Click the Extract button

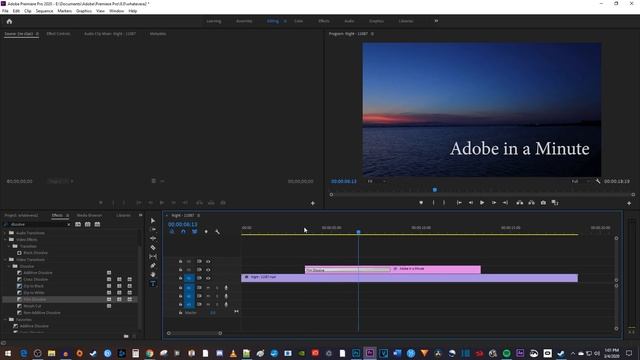pos(531,203)
